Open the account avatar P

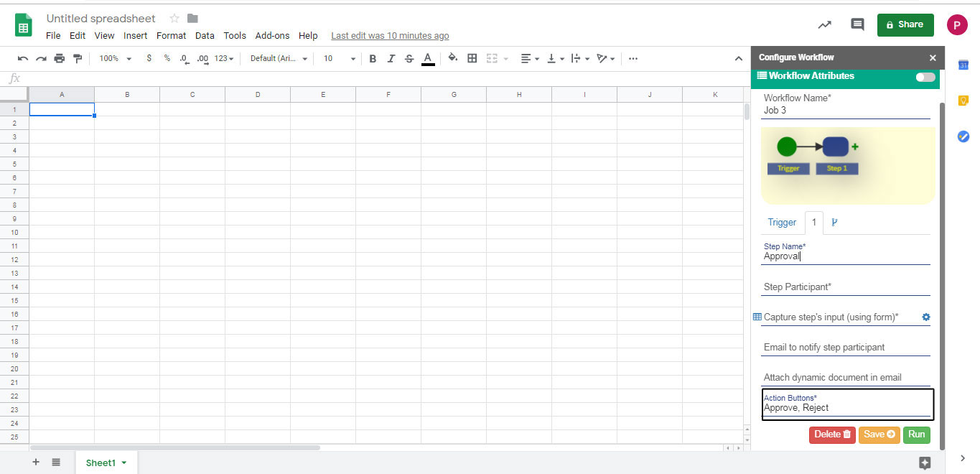957,24
